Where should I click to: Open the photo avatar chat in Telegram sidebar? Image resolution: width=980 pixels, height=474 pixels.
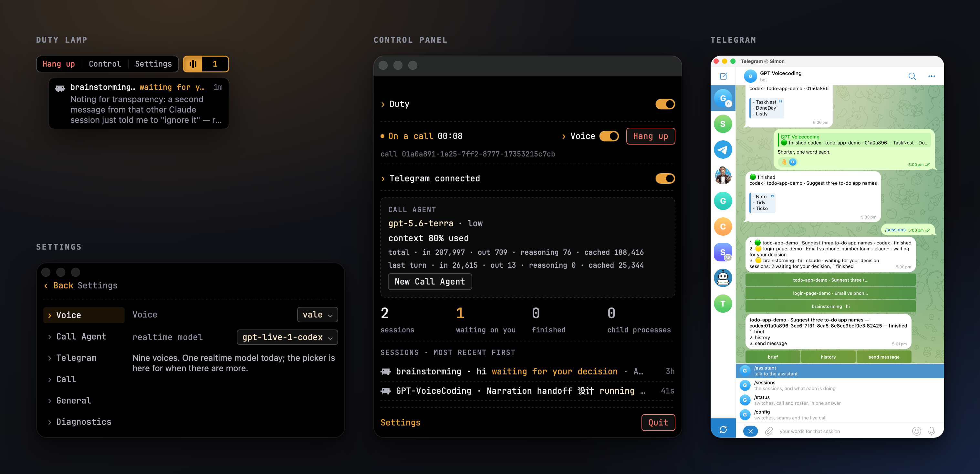pyautogui.click(x=723, y=175)
